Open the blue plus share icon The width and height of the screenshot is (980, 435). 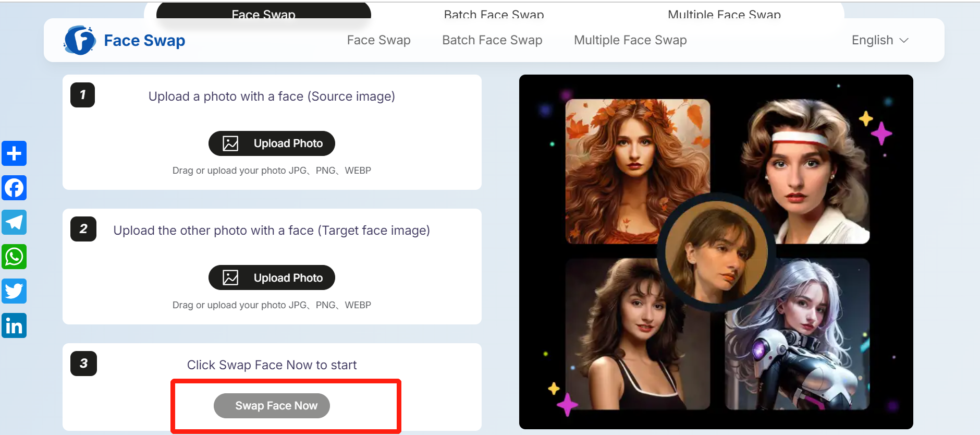pyautogui.click(x=14, y=153)
